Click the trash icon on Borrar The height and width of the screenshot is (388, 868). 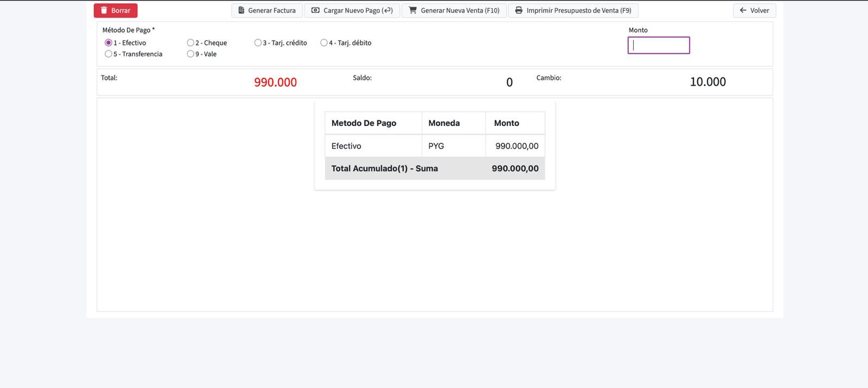tap(104, 10)
